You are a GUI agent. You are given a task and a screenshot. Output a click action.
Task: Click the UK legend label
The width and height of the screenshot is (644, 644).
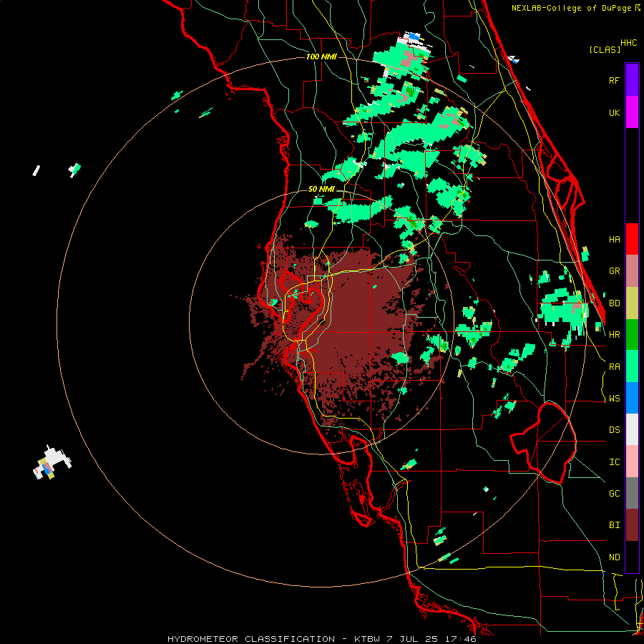614,112
